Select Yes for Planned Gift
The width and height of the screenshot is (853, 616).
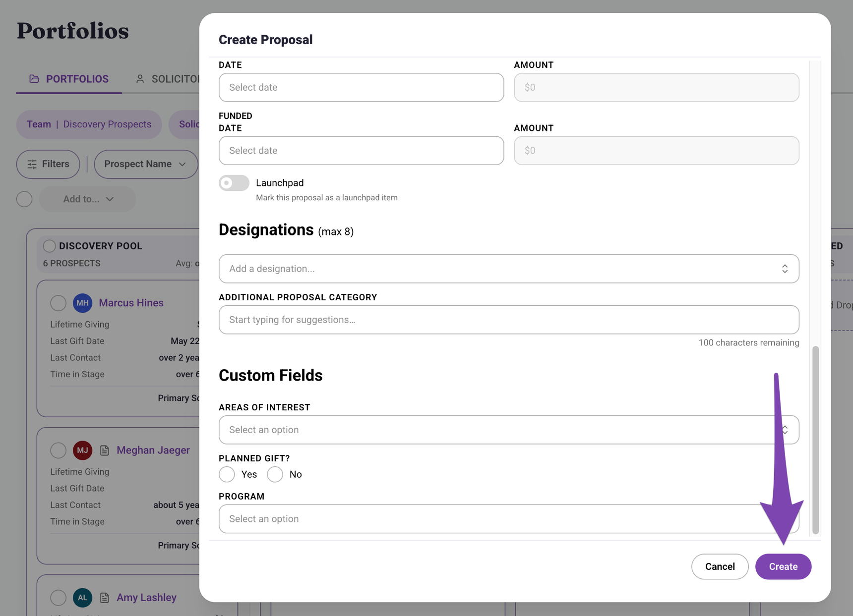tap(227, 474)
